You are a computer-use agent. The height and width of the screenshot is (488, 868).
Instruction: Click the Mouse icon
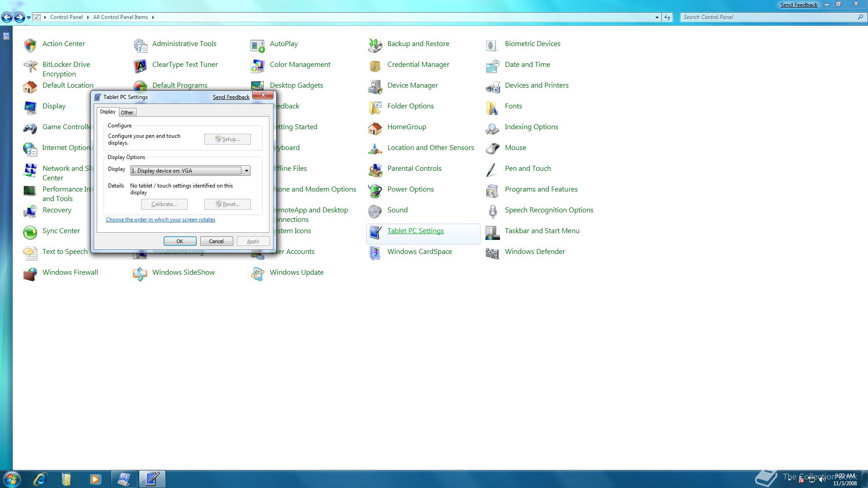click(493, 149)
